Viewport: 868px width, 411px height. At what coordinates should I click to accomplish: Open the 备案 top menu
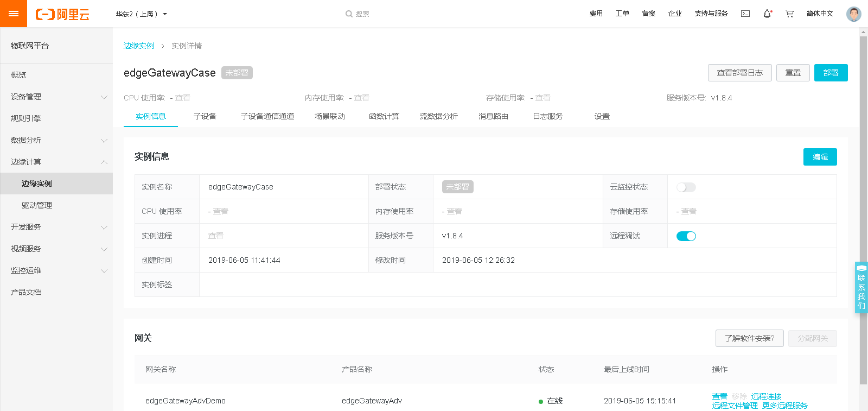[x=649, y=14]
